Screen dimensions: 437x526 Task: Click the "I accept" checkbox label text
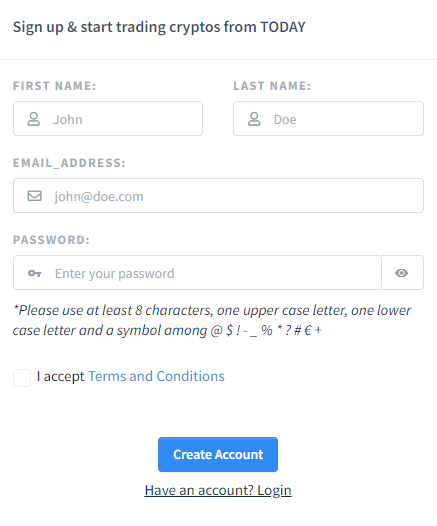coord(60,376)
